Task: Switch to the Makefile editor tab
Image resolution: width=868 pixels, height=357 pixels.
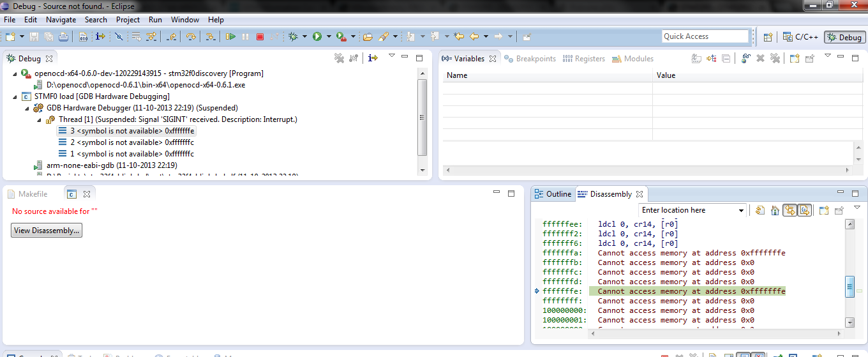Action: [27, 194]
